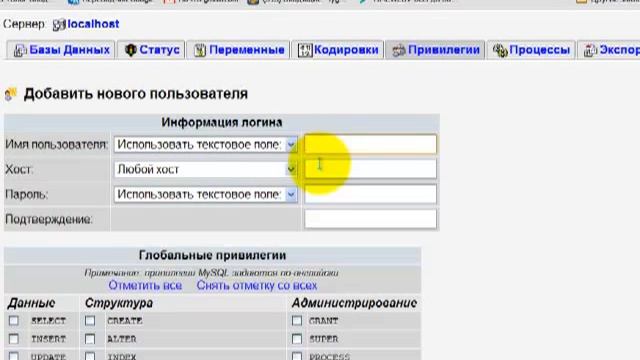The image size is (640, 360).
Task: Click the Переменные tab icon
Action: (x=200, y=51)
